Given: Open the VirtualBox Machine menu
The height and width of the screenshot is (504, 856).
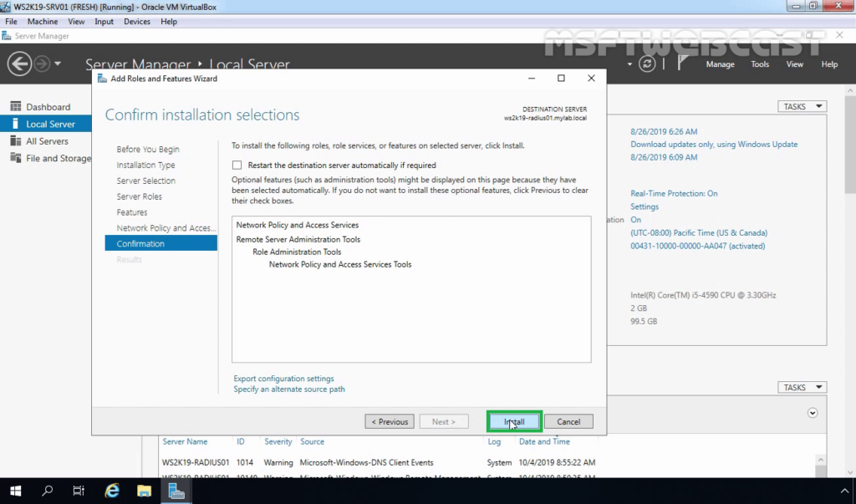Looking at the screenshot, I should point(43,21).
